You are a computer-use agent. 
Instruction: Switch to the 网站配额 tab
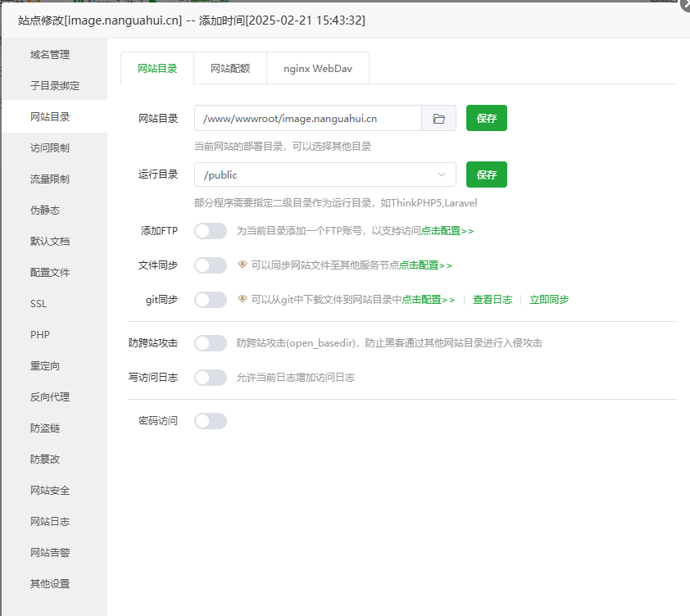pyautogui.click(x=230, y=69)
